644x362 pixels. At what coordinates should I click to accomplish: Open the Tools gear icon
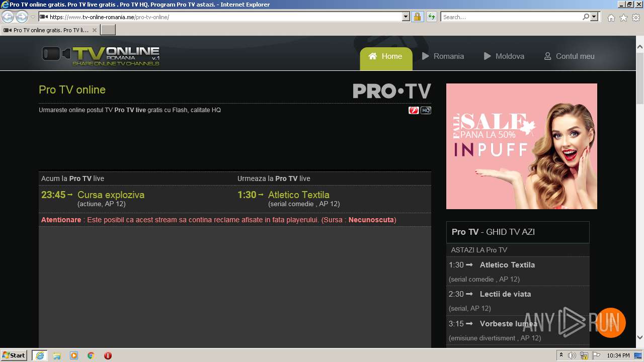coord(636,18)
